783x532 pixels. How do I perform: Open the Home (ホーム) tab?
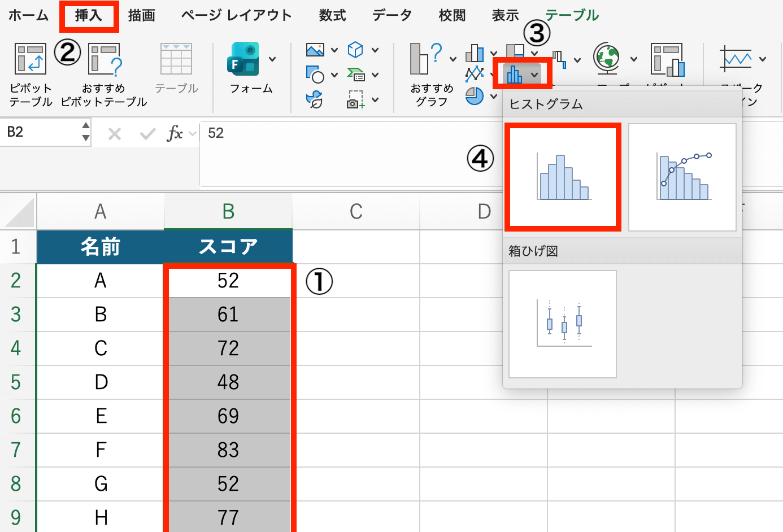click(x=28, y=15)
